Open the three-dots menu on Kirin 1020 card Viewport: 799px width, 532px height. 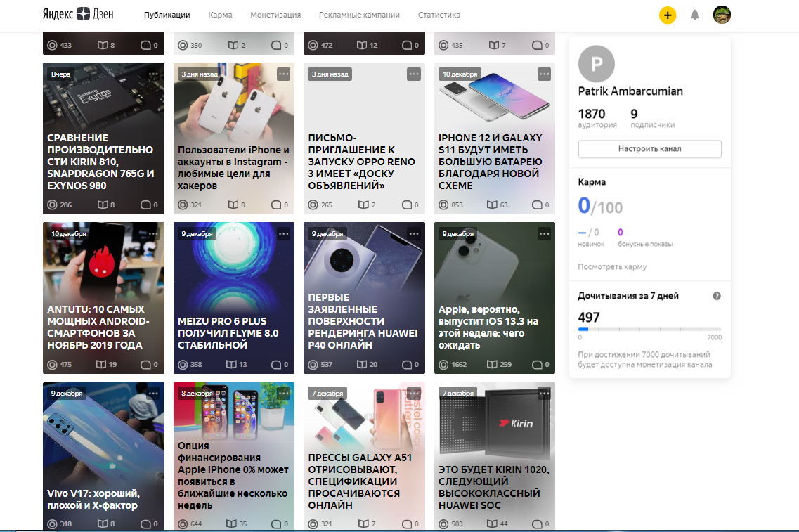click(544, 393)
